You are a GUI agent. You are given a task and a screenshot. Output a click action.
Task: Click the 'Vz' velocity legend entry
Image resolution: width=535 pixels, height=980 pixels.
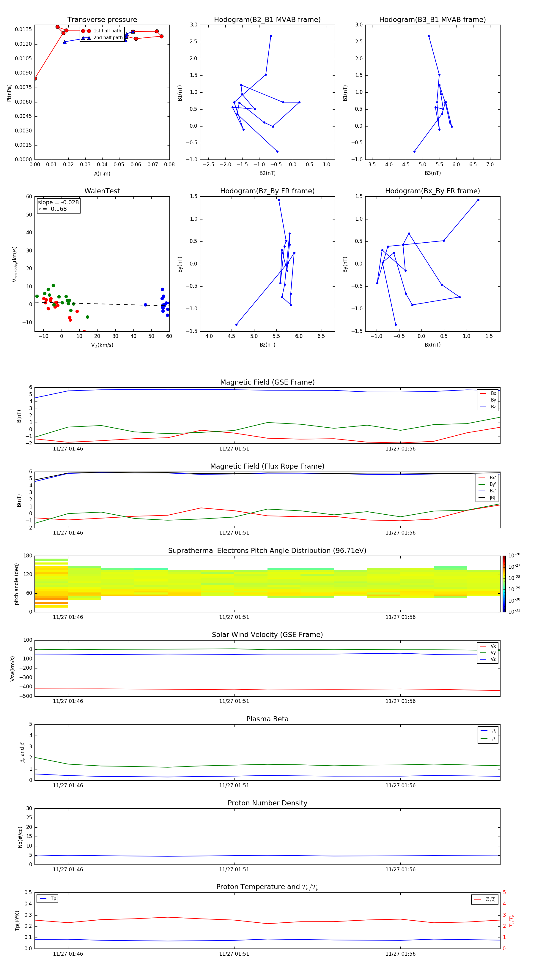coord(488,659)
